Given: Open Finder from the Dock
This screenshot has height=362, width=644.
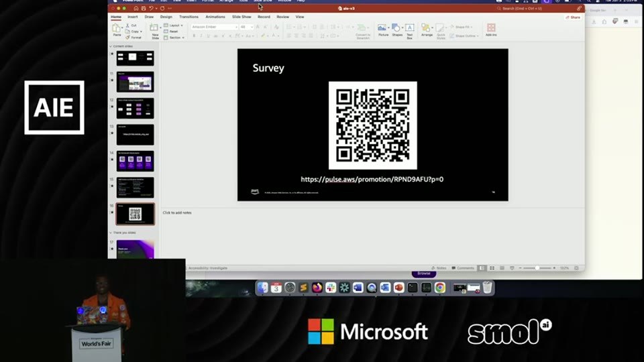Looking at the screenshot, I should 262,288.
